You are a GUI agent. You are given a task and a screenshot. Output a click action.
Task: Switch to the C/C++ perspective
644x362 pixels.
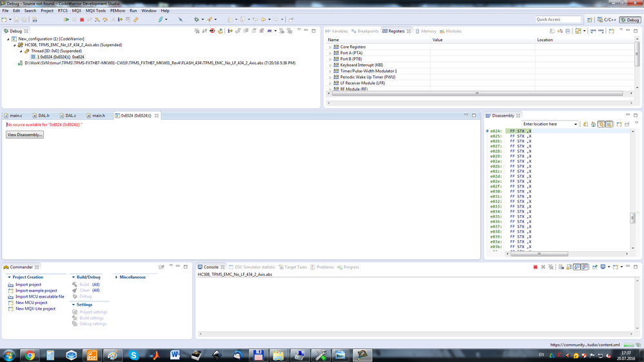(607, 20)
